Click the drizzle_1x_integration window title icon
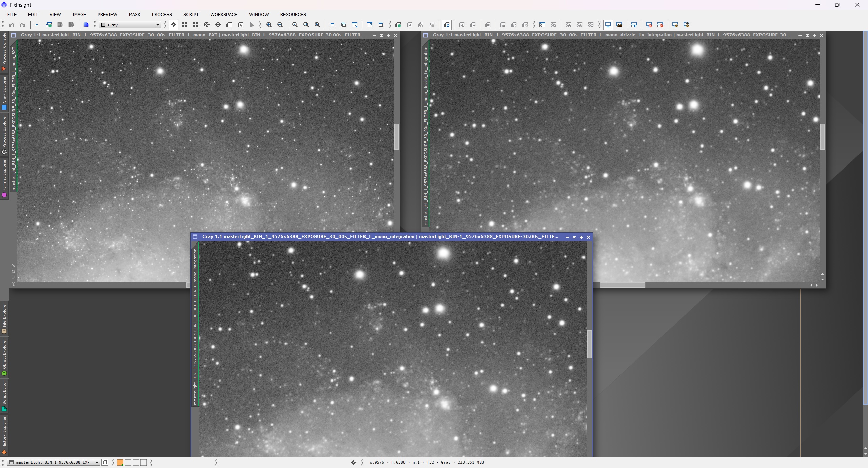 (x=426, y=35)
